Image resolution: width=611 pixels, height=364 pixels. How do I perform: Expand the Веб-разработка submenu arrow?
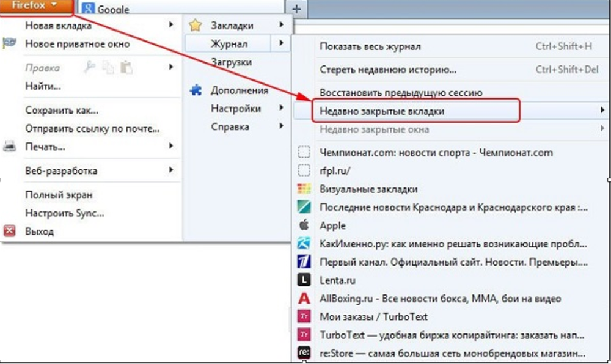[170, 170]
